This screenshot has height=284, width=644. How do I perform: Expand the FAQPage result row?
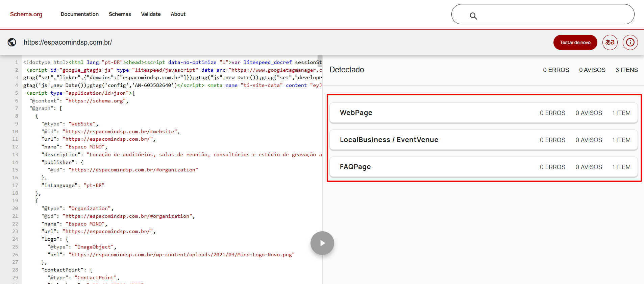(x=484, y=167)
